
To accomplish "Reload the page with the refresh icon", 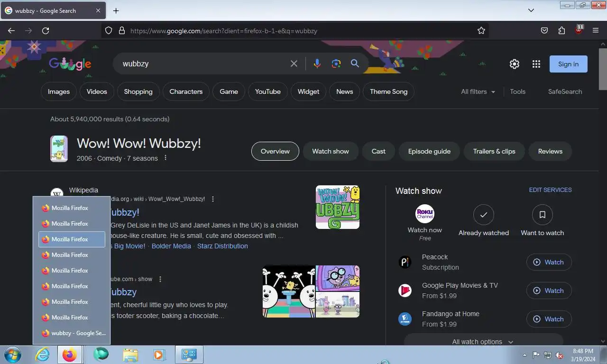I will 46,30.
